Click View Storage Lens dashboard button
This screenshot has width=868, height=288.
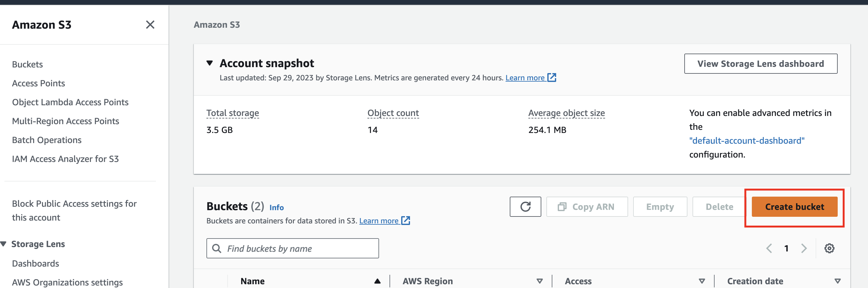click(760, 64)
